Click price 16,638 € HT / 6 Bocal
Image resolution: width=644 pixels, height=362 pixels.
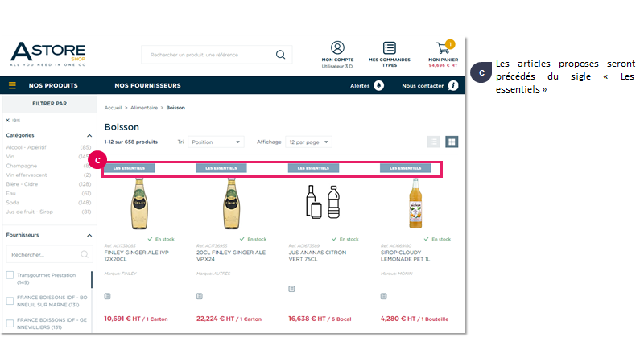click(x=320, y=319)
